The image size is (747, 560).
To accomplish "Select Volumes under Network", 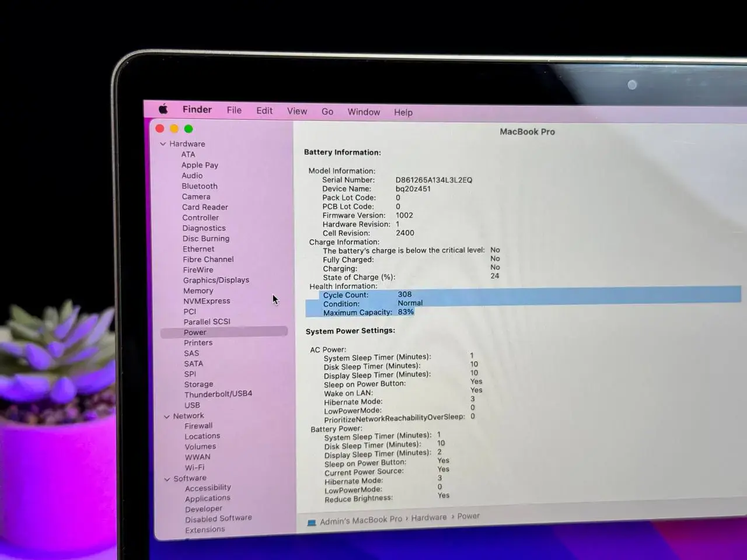I will pos(200,447).
